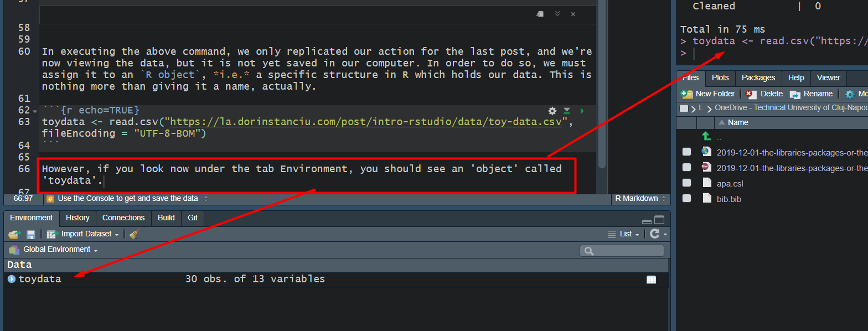Screen dimensions: 868x331
Task: Go to parent directory up arrow
Action: [706, 136]
